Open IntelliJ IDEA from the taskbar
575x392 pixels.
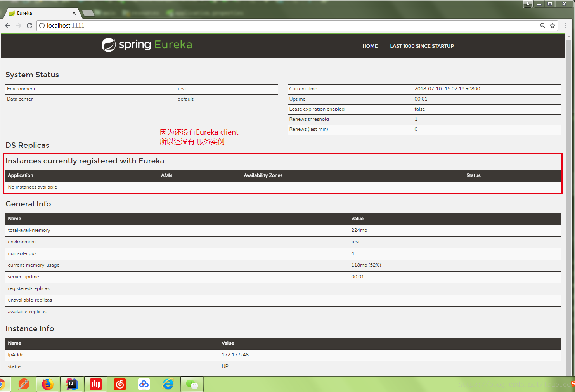click(72, 384)
